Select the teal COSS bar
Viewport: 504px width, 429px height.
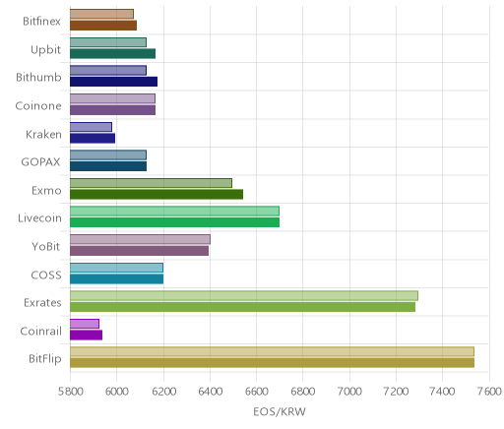(x=116, y=278)
